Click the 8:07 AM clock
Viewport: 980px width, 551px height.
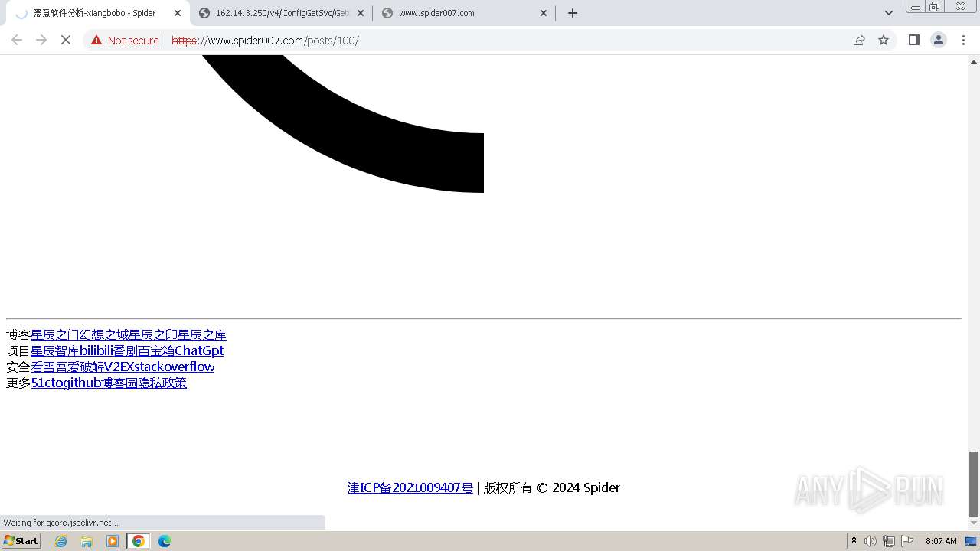(x=941, y=541)
